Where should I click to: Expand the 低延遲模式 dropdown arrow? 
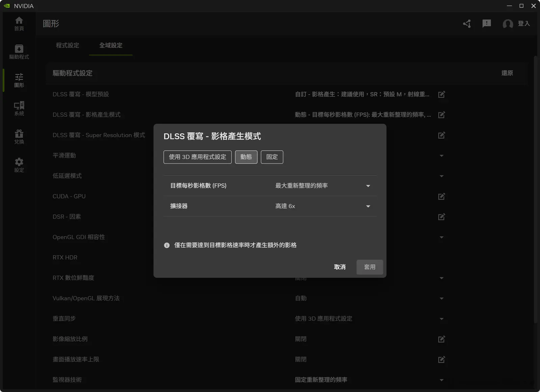click(441, 176)
